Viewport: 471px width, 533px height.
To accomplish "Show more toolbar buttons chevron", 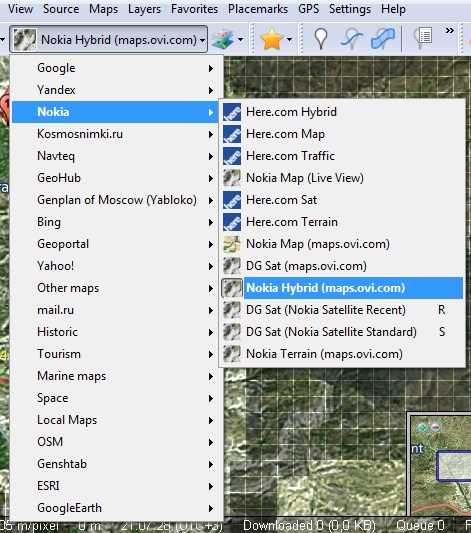I will (x=450, y=31).
